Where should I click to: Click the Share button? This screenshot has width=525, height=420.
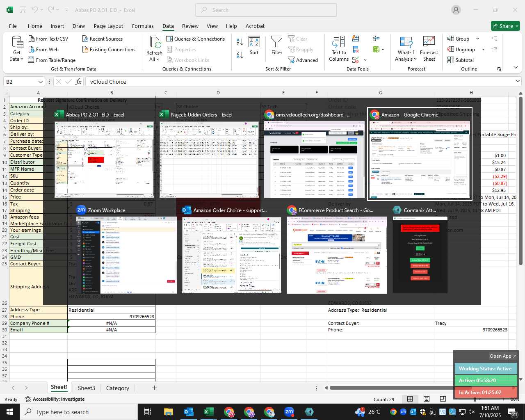pos(505,26)
